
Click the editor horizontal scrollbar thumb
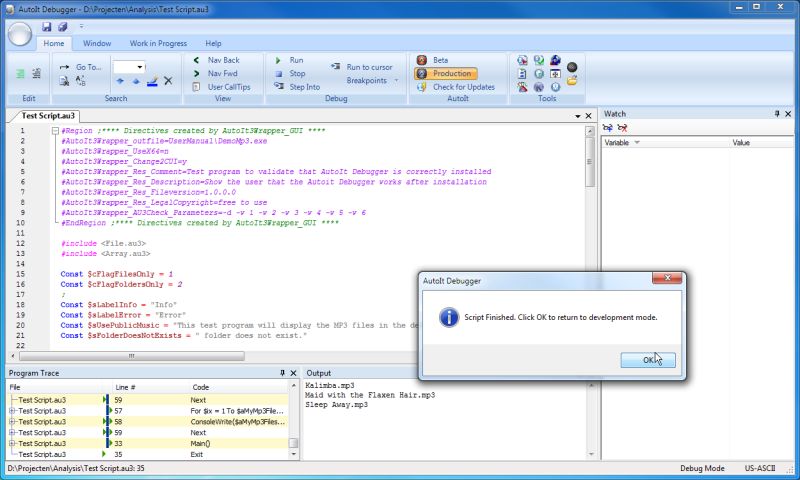(132, 356)
